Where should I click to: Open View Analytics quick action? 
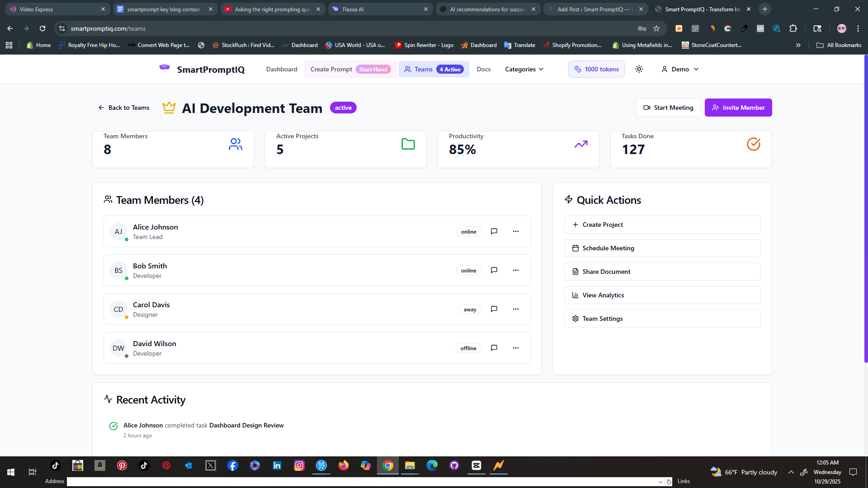tap(662, 295)
